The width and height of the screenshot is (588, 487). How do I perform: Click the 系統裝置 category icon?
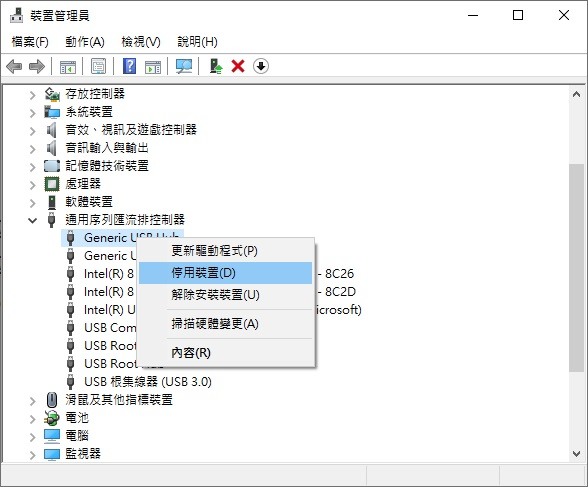pos(52,112)
